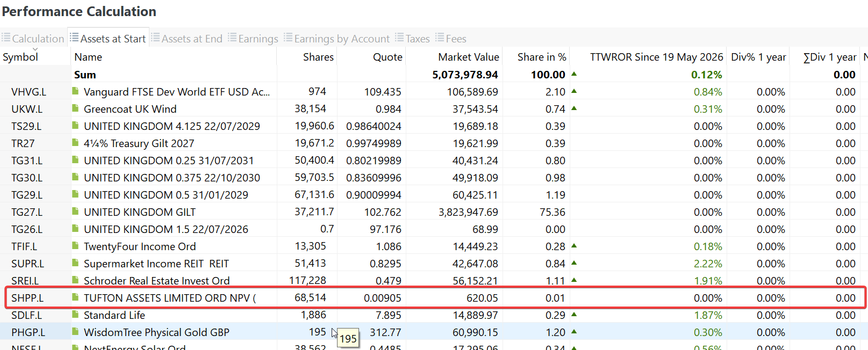The height and width of the screenshot is (350, 868).
Task: Click security icon beside UNITED KINGDOM 0.5 31/01/2029
Action: coord(76,194)
